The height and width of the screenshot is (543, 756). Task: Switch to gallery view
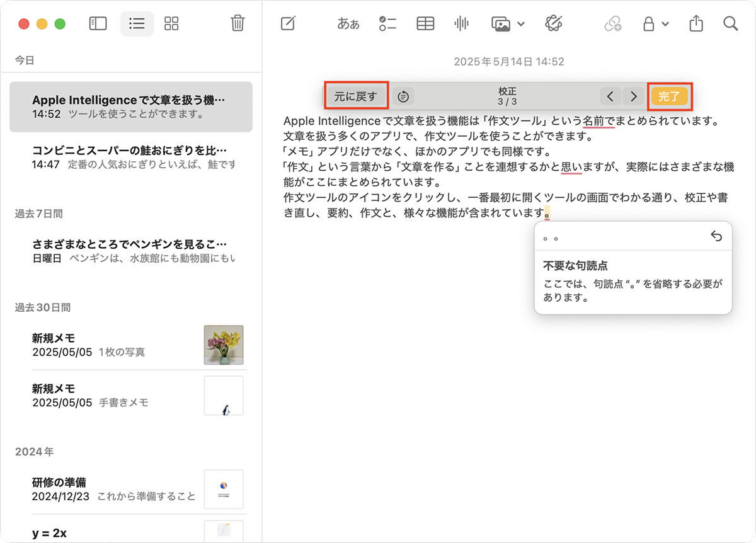point(171,24)
